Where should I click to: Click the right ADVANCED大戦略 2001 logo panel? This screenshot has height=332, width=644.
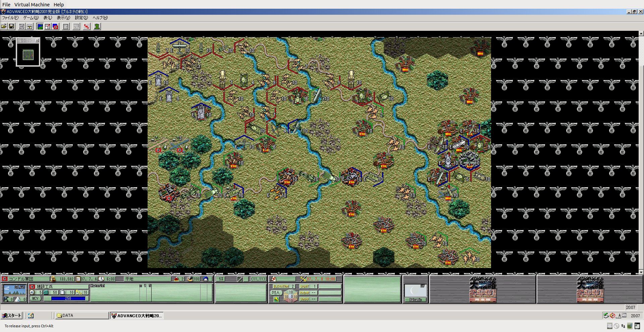pyautogui.click(x=590, y=289)
